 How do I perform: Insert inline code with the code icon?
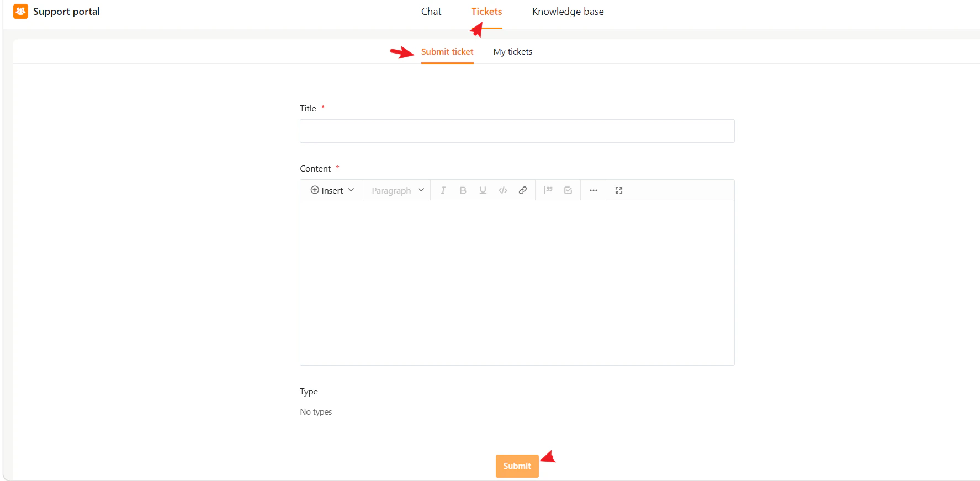pyautogui.click(x=502, y=190)
